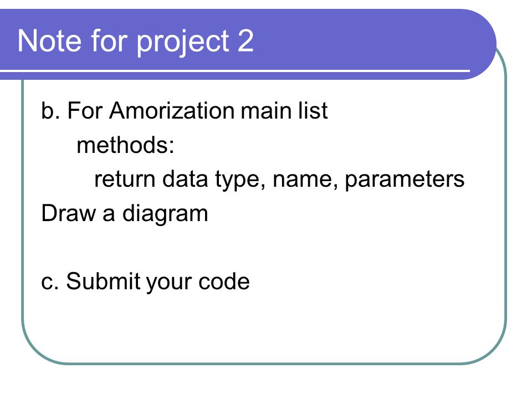Select the text 'return data type'
Viewport: 532px width, 399px height.
(177, 180)
